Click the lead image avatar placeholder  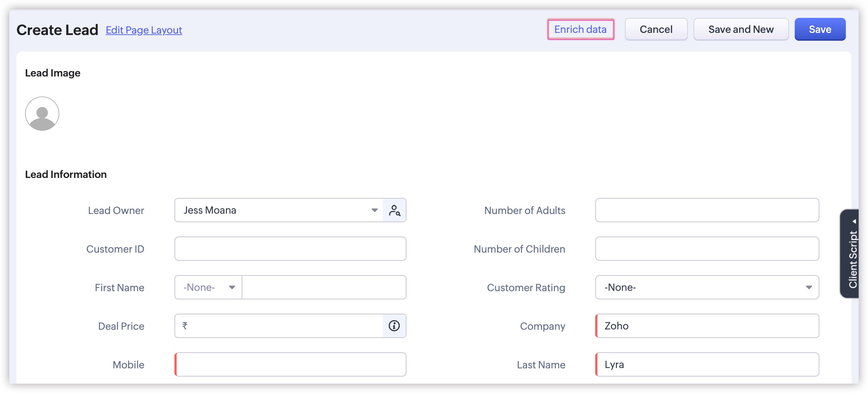(42, 114)
